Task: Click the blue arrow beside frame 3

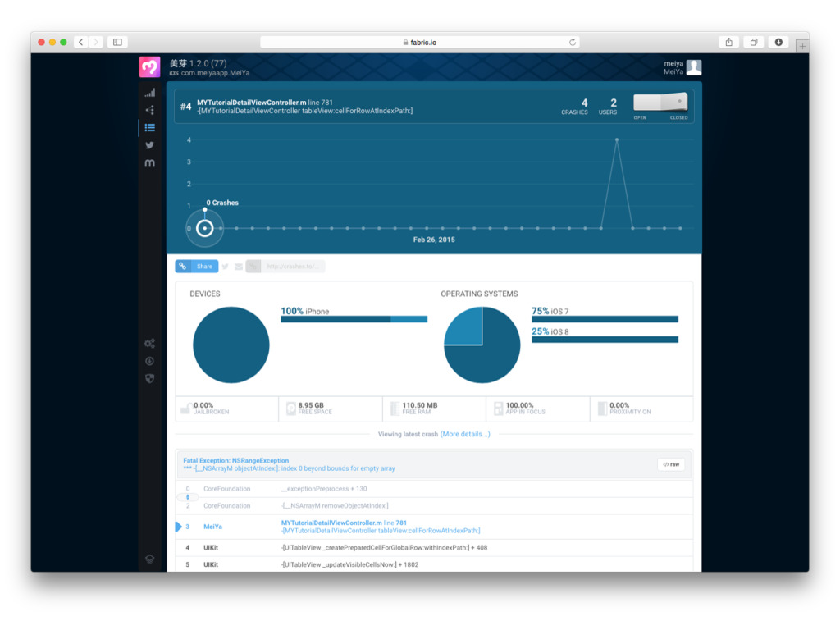Action: point(178,527)
